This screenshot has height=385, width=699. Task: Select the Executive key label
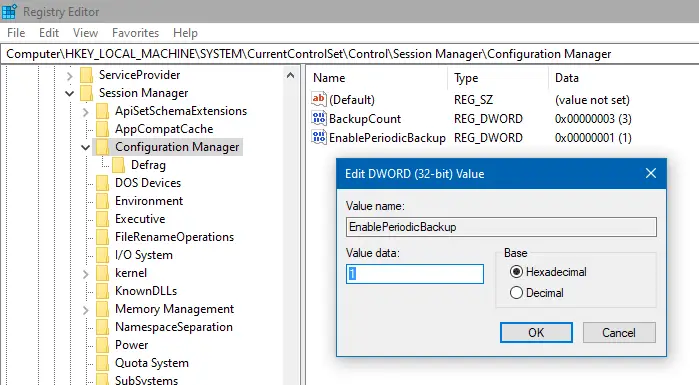pyautogui.click(x=140, y=219)
